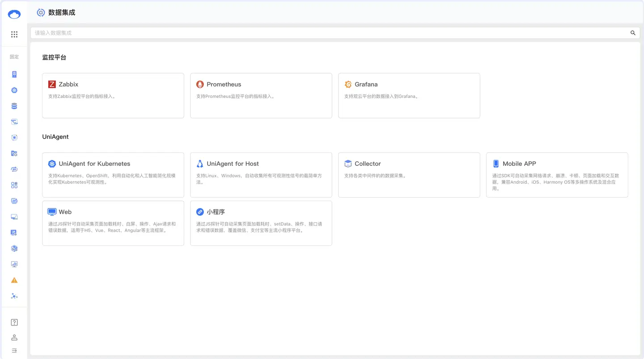Open the nine-dot apps grid menu
The image size is (644, 359).
pos(14,34)
